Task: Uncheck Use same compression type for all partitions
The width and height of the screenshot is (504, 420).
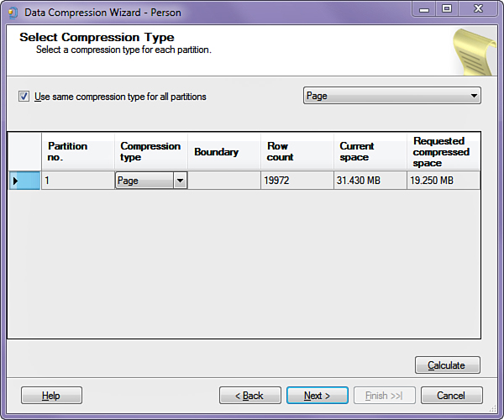Action: 24,97
